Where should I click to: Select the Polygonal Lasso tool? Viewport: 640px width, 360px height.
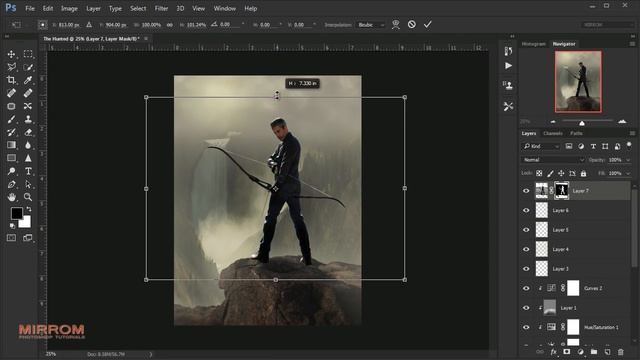coord(11,67)
